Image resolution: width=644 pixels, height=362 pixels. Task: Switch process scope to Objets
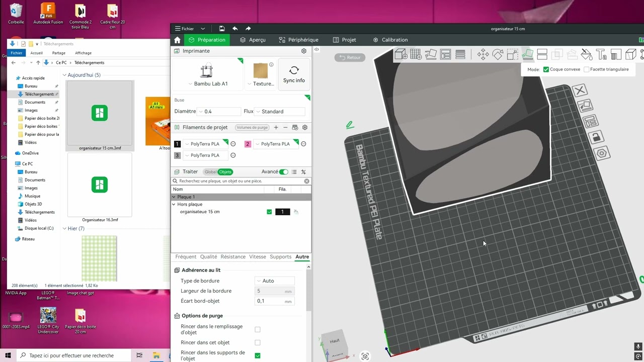[x=225, y=172]
